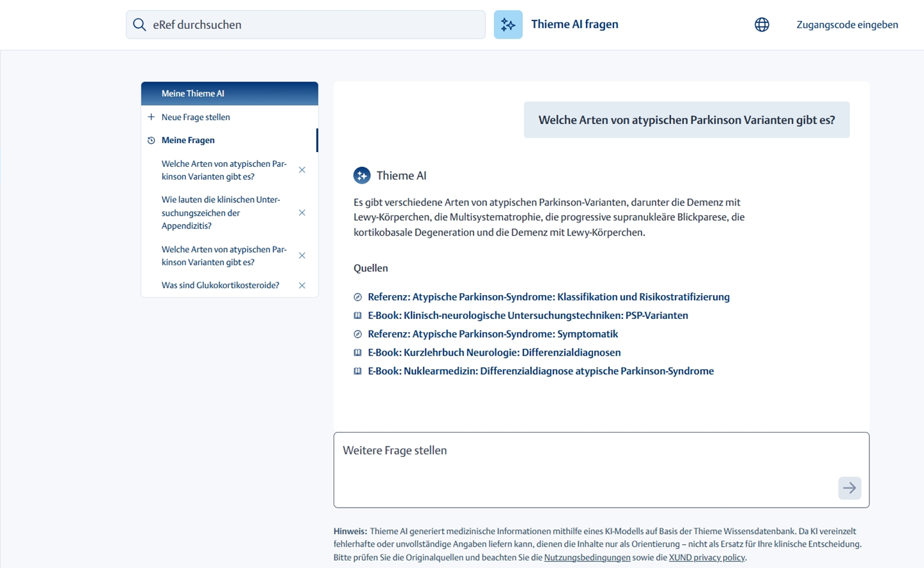Open the Meine Fragen section
Image resolution: width=924 pixels, height=568 pixels.
pyautogui.click(x=188, y=140)
